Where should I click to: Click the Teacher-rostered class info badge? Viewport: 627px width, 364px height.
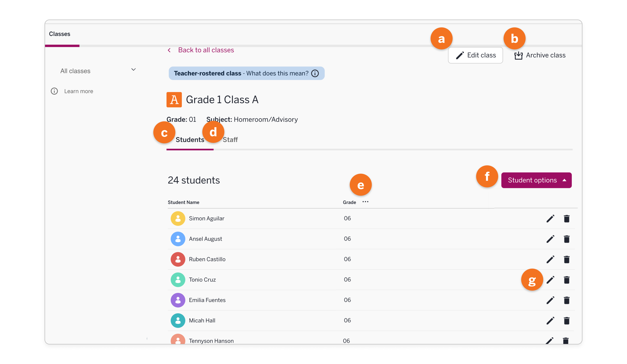click(x=247, y=73)
